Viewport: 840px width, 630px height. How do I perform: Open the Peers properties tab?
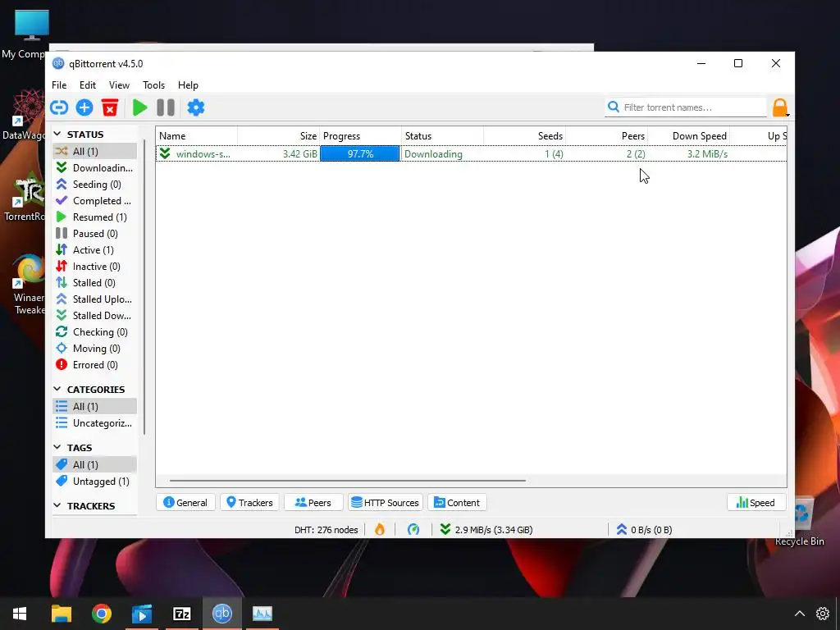click(x=313, y=503)
